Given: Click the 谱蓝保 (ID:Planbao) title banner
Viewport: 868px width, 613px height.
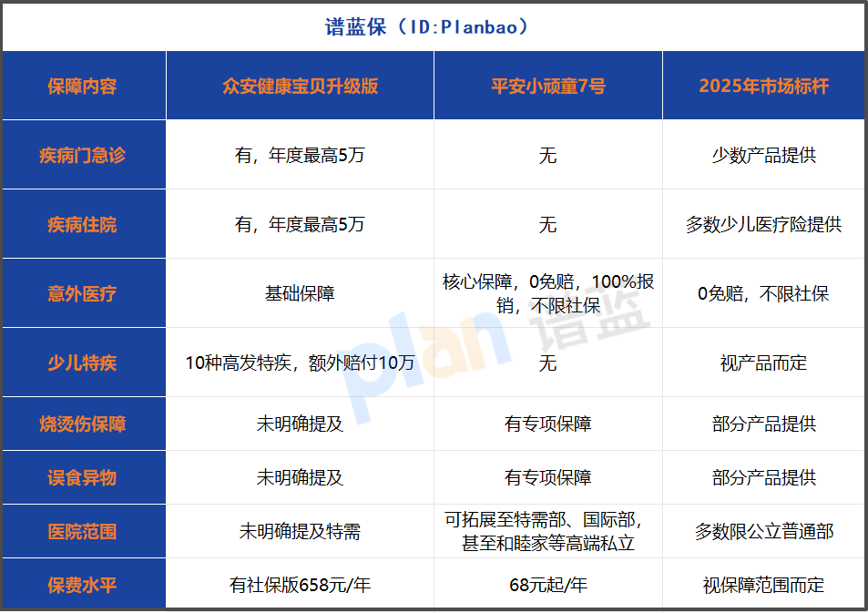Looking at the screenshot, I should [434, 27].
